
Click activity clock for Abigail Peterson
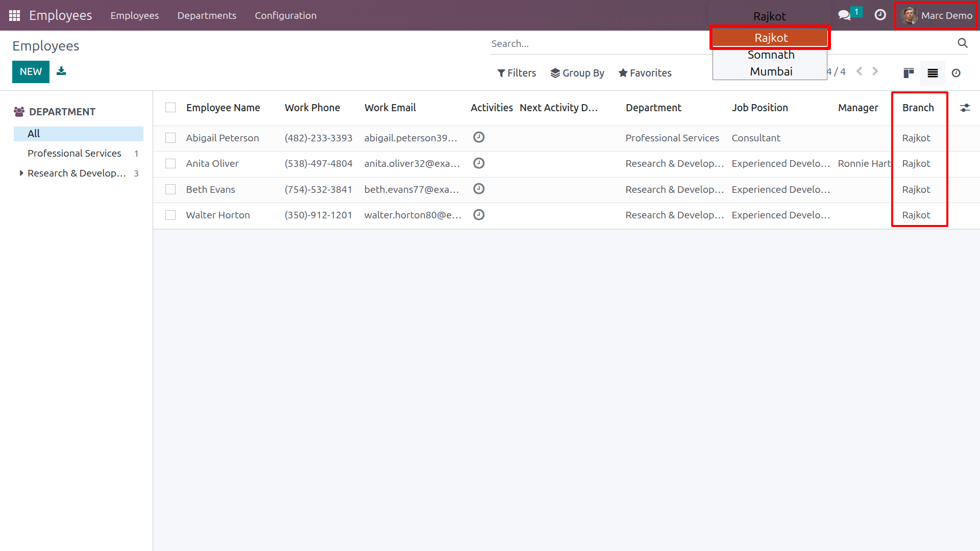(x=479, y=137)
